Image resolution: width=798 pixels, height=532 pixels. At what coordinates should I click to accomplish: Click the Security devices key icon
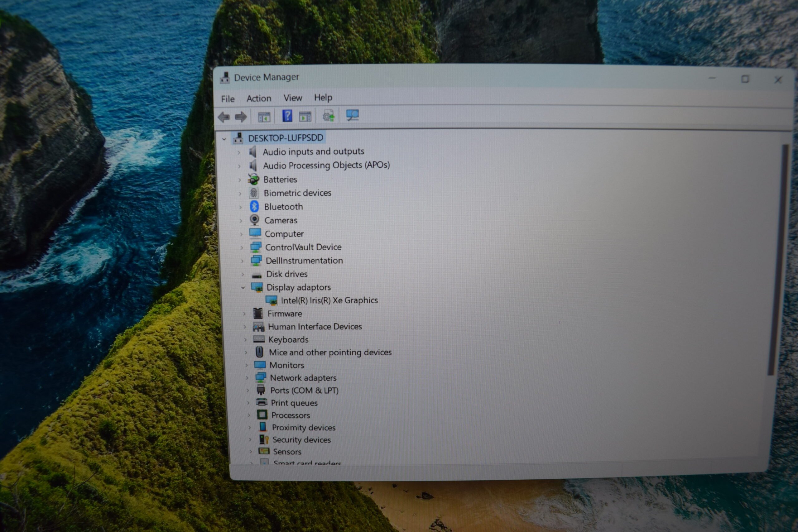(x=264, y=439)
